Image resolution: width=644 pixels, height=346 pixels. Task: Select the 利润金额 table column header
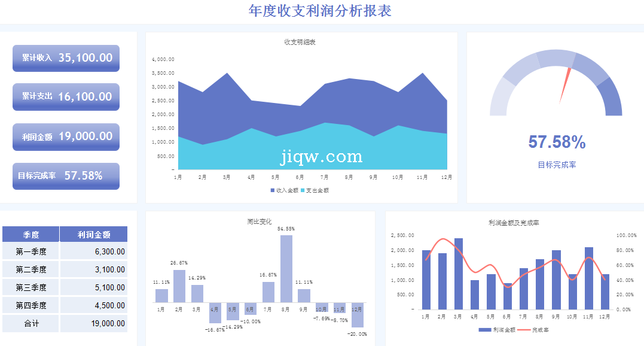(94, 235)
